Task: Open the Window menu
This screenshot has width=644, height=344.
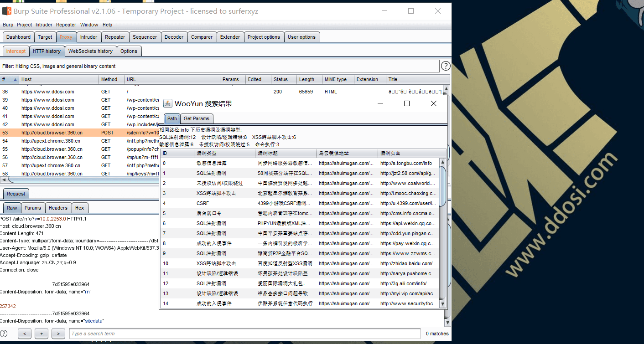Action: 89,25
